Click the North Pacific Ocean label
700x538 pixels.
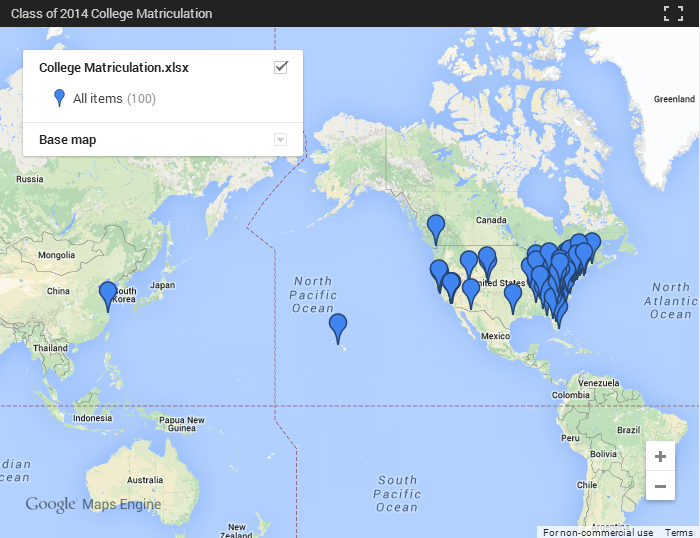coord(313,295)
